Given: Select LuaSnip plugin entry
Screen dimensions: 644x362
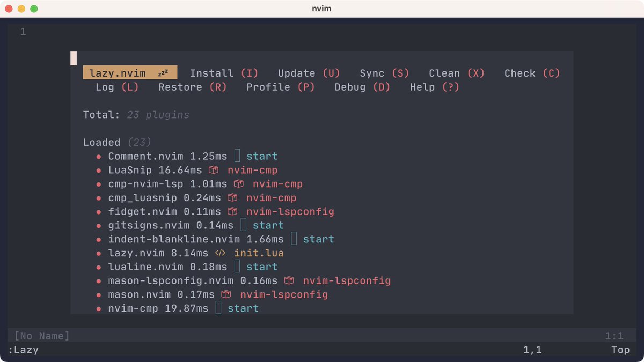Looking at the screenshot, I should 130,170.
